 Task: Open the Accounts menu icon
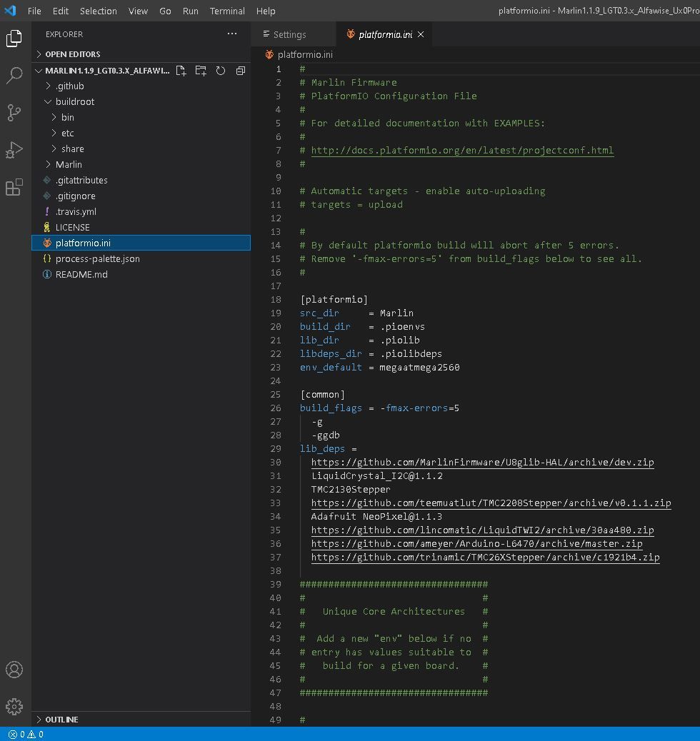click(14, 670)
